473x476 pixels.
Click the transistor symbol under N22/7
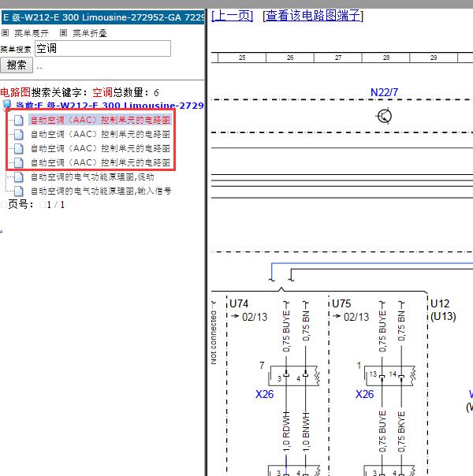coord(384,116)
